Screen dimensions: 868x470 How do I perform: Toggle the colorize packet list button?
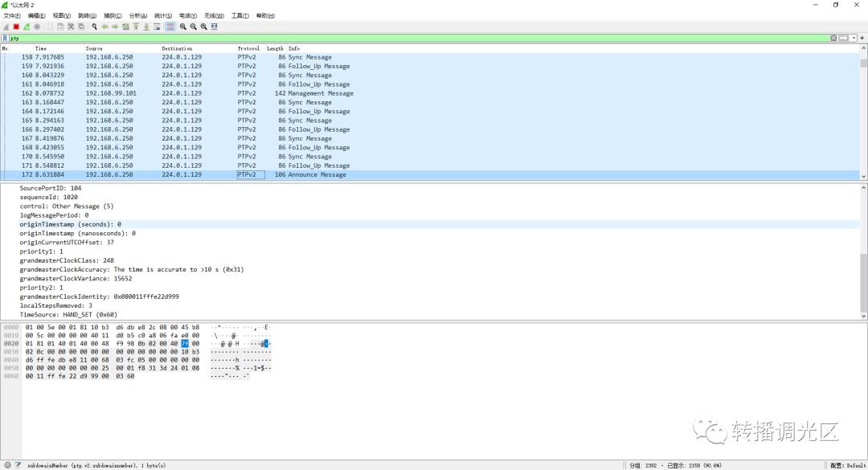click(x=170, y=27)
